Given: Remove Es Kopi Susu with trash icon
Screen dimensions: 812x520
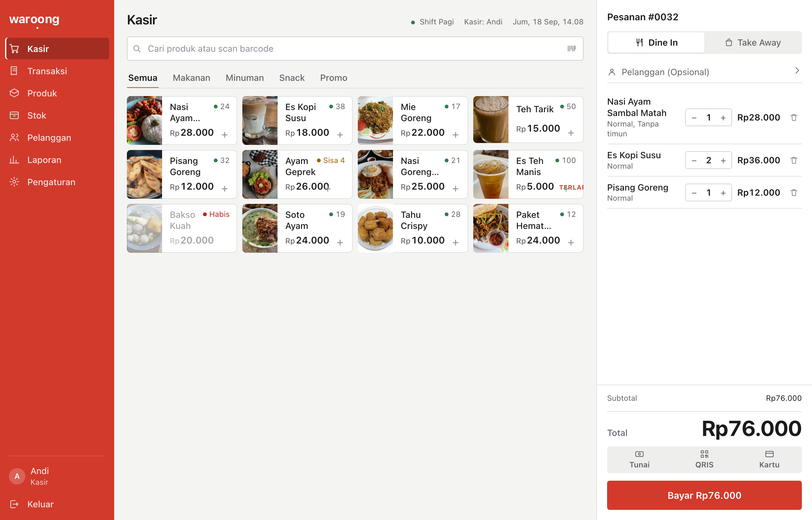Looking at the screenshot, I should point(794,160).
